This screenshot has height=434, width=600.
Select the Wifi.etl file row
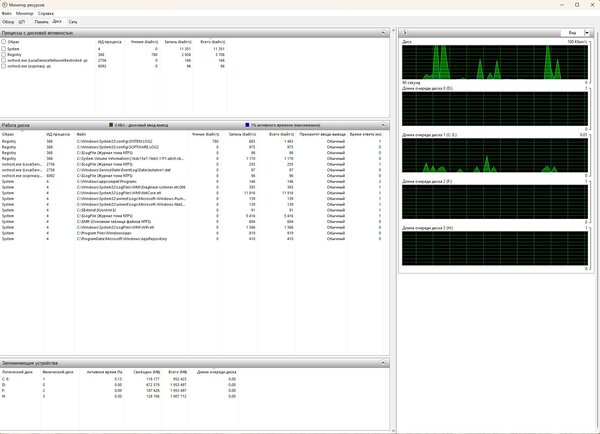pos(191,227)
